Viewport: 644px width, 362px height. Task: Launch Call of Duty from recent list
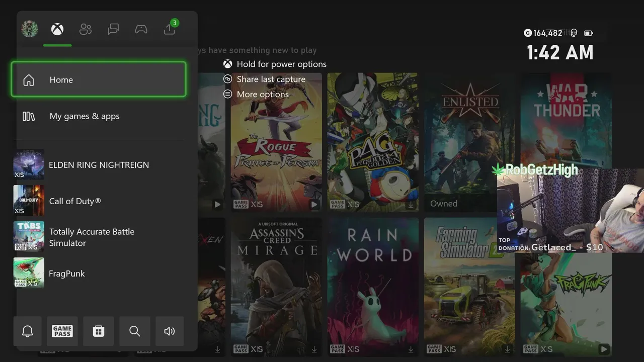(99, 201)
